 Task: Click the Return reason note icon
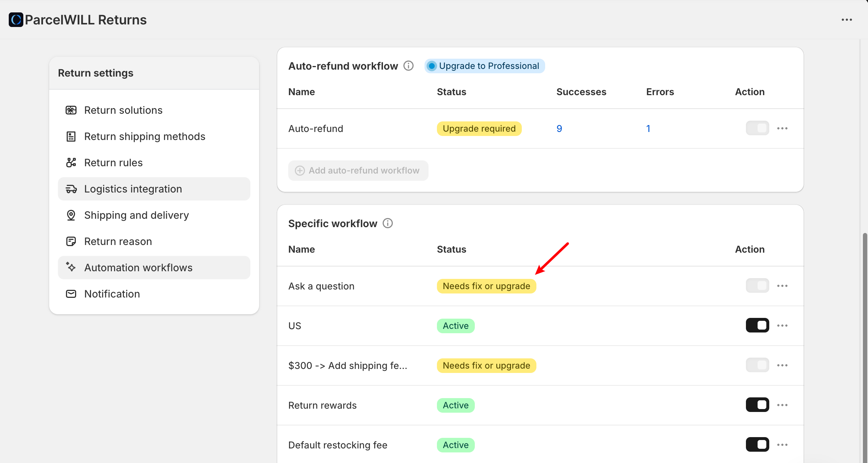point(71,241)
